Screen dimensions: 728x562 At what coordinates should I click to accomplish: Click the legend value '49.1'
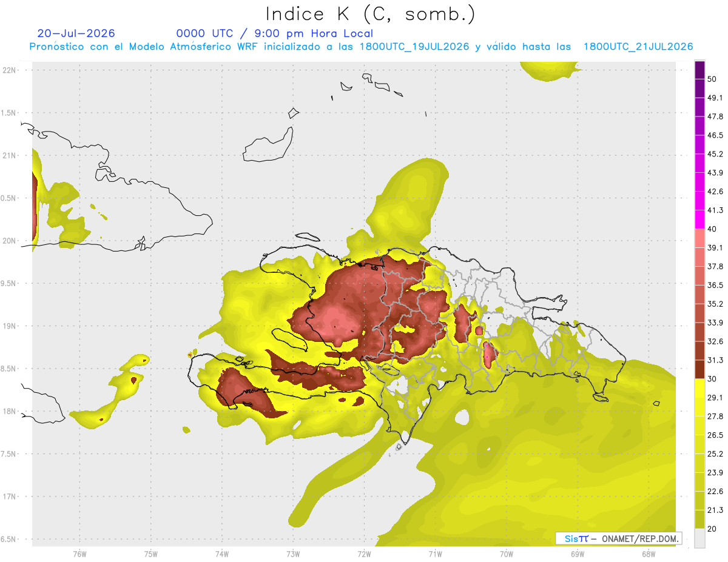pyautogui.click(x=715, y=98)
